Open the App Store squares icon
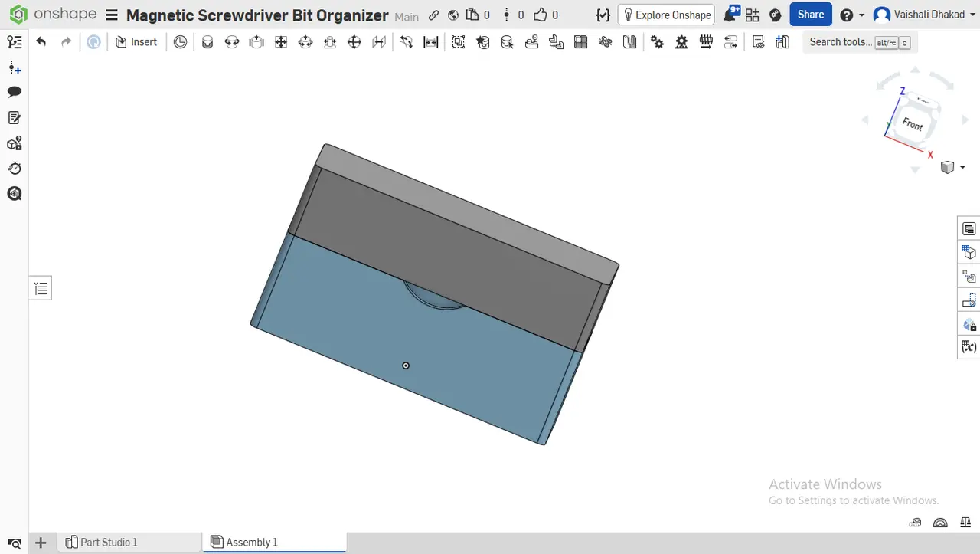 pos(753,15)
